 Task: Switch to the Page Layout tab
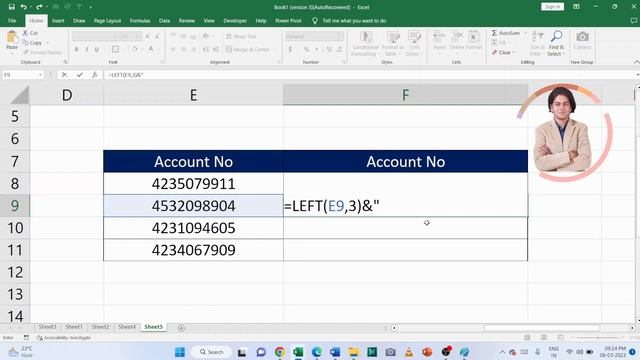107,20
